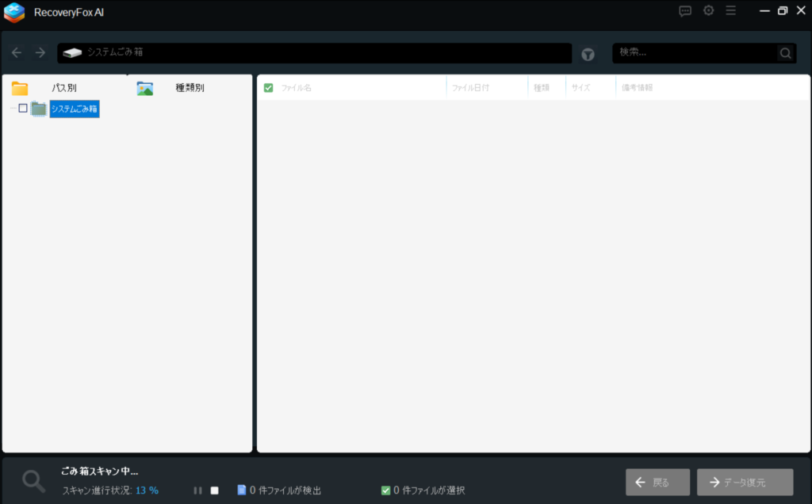Click the データ復元 button
The height and width of the screenshot is (504, 812).
pyautogui.click(x=745, y=482)
